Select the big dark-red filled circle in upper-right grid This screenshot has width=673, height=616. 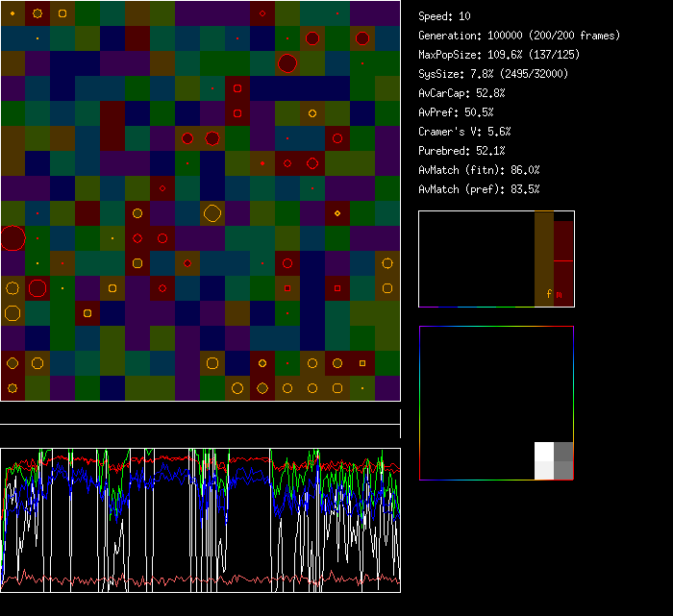(287, 63)
